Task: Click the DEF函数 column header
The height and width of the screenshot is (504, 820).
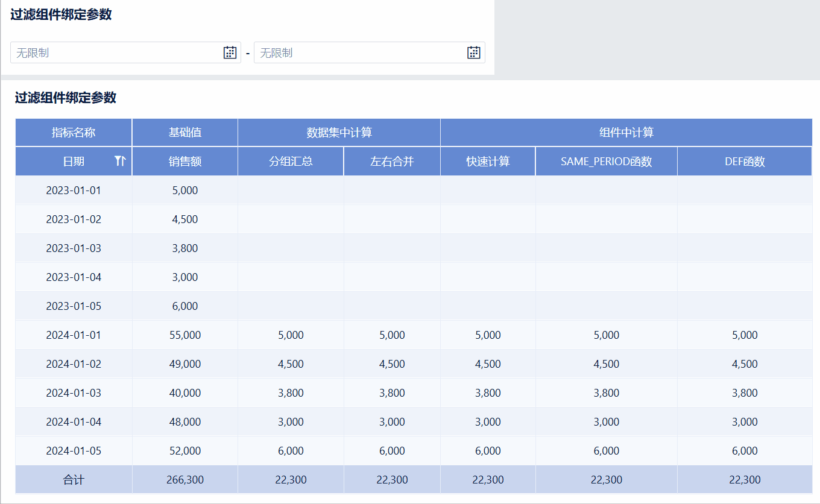Action: click(x=745, y=162)
